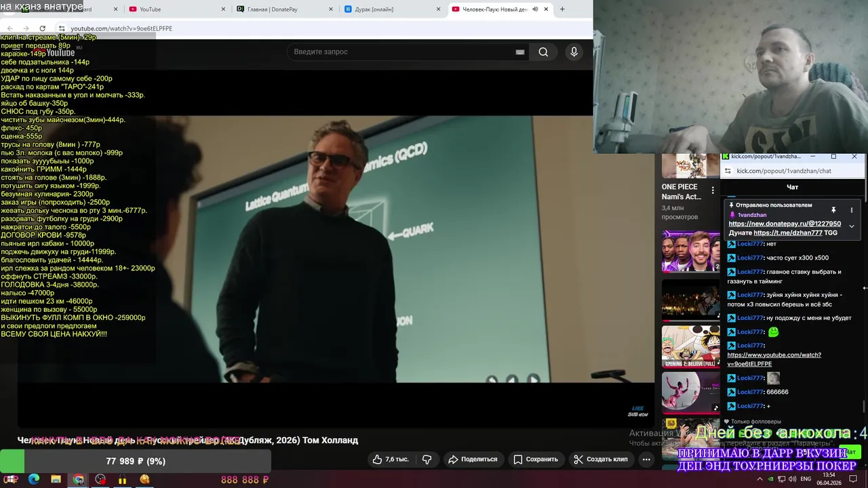Click the volume icon in system tray
The height and width of the screenshot is (488, 868).
(793, 479)
